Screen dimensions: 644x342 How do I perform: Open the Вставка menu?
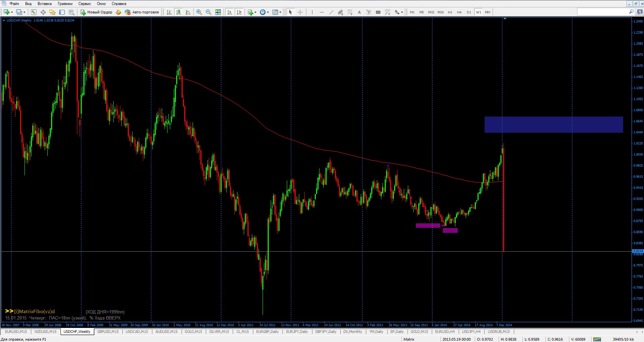44,4
